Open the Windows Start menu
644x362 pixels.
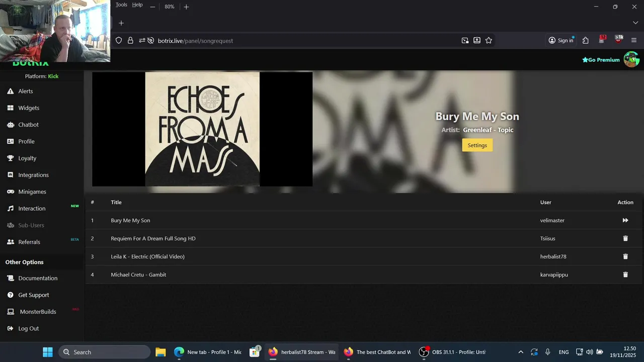pos(48,352)
